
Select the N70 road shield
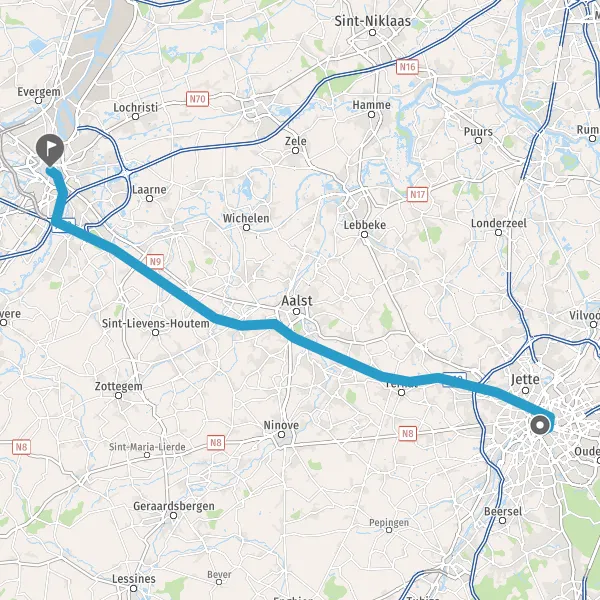point(197,99)
